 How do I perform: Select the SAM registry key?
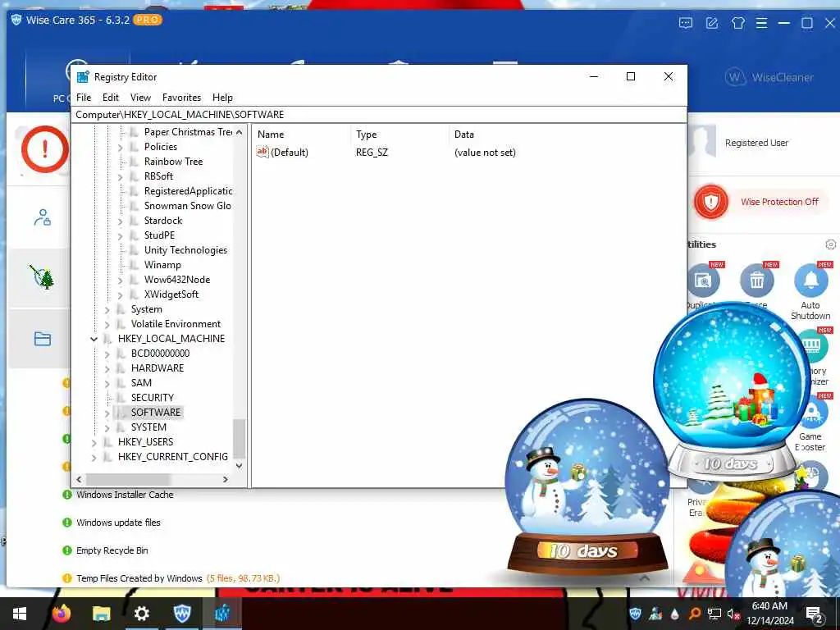(x=141, y=382)
